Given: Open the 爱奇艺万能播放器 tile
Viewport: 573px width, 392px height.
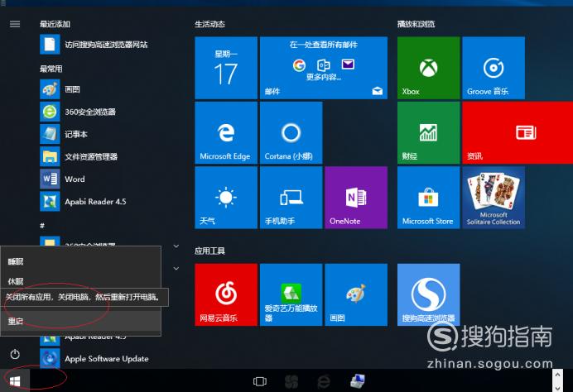Looking at the screenshot, I should tap(291, 294).
